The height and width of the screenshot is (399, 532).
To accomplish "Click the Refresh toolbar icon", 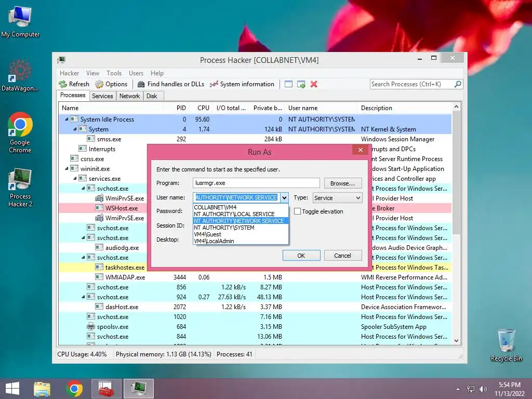I will [x=63, y=84].
